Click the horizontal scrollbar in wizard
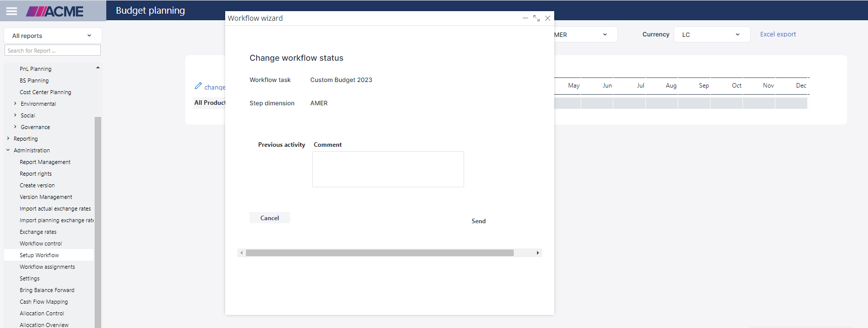This screenshot has width=868, height=328. tap(380, 253)
